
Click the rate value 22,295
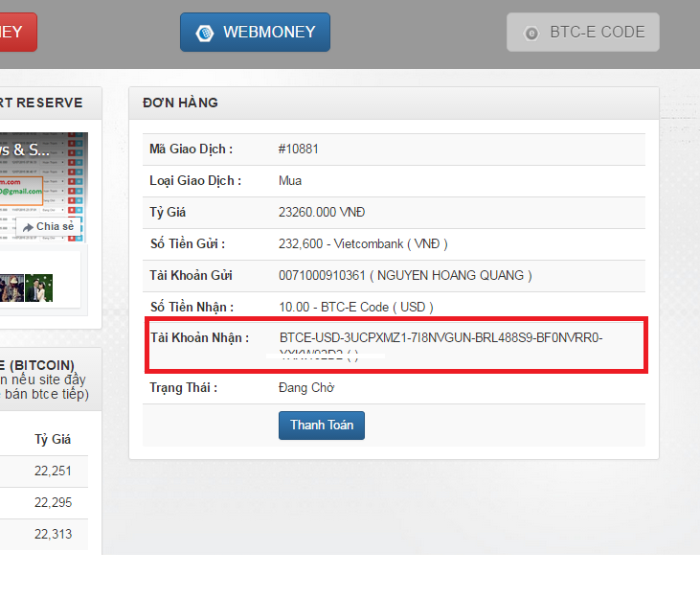tap(53, 502)
